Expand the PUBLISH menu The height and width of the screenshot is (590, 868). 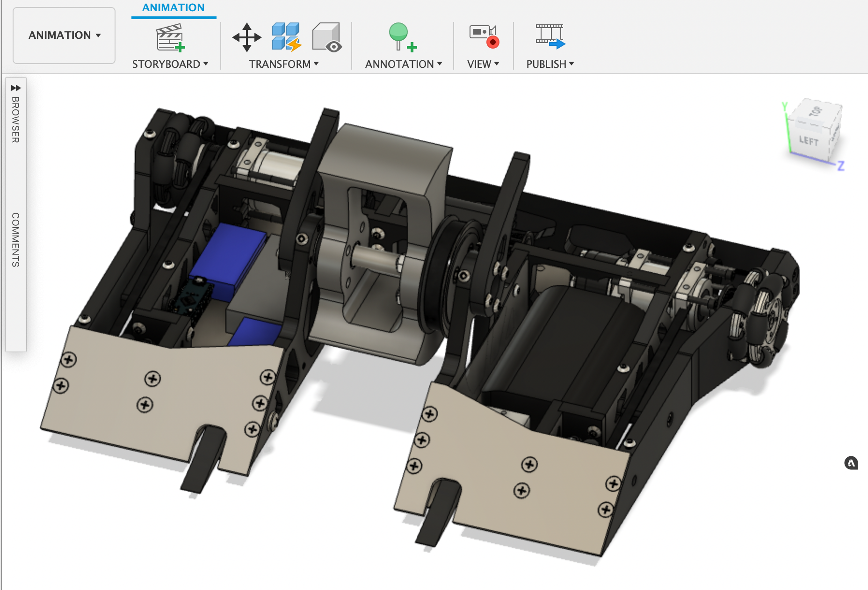click(550, 64)
